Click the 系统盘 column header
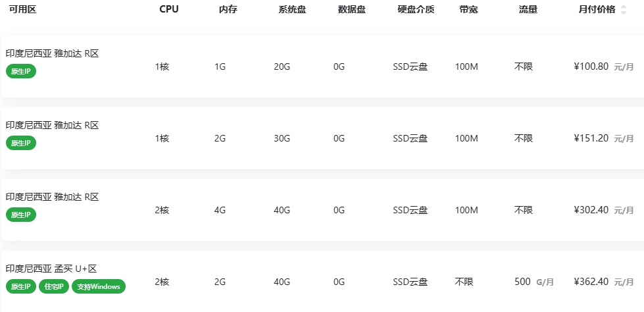Viewport: 644px width, 312px height. pos(292,9)
